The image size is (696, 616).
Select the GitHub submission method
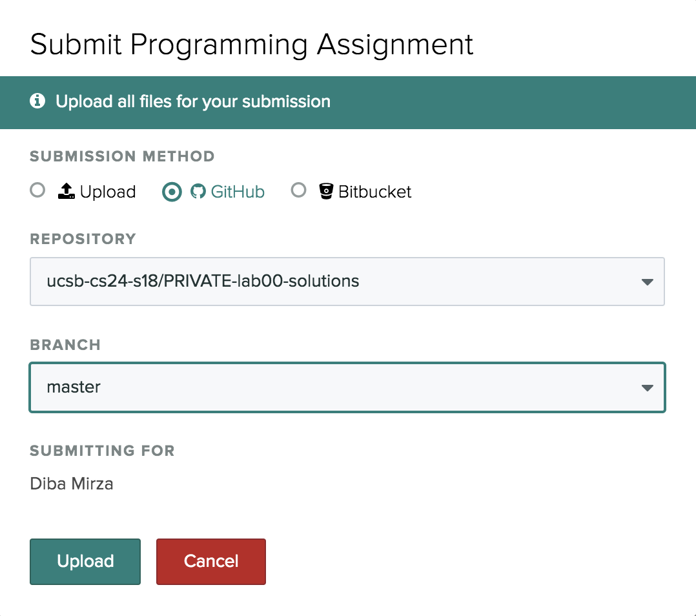click(x=171, y=191)
